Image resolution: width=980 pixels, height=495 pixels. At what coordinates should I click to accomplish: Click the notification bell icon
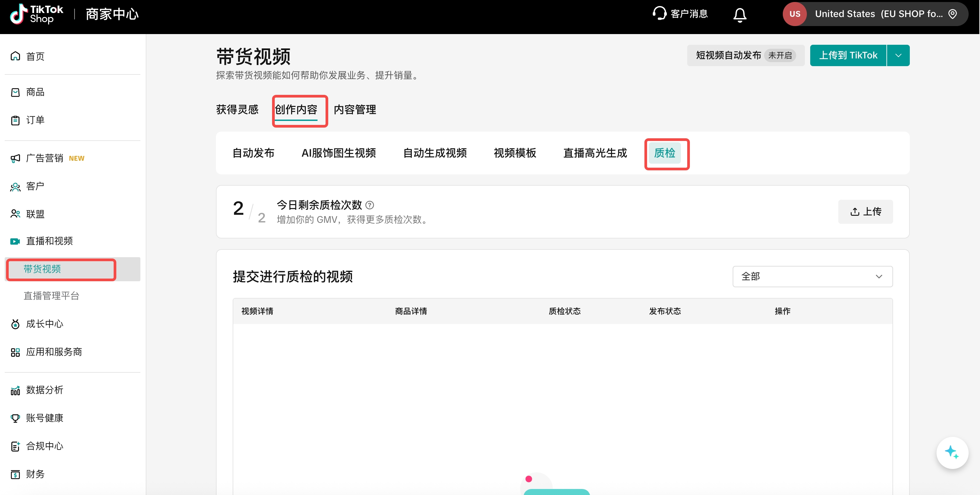pyautogui.click(x=739, y=15)
